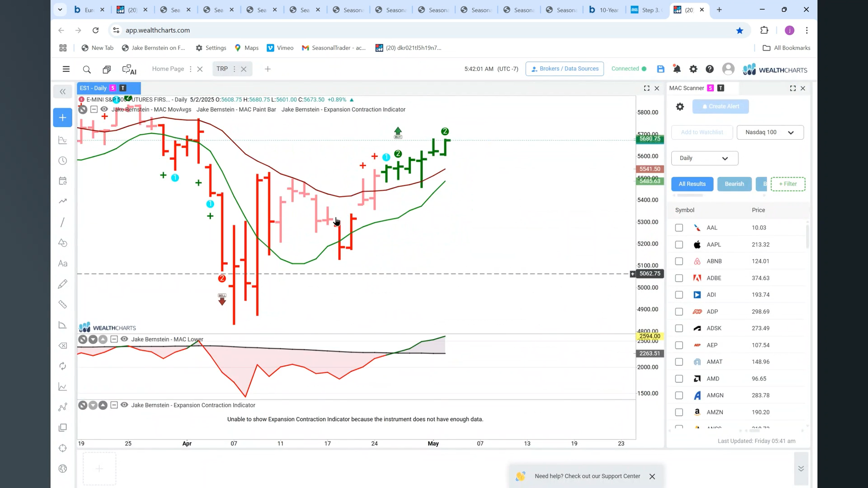Open app settings gear in top bar
The image size is (868, 488).
coord(693,69)
